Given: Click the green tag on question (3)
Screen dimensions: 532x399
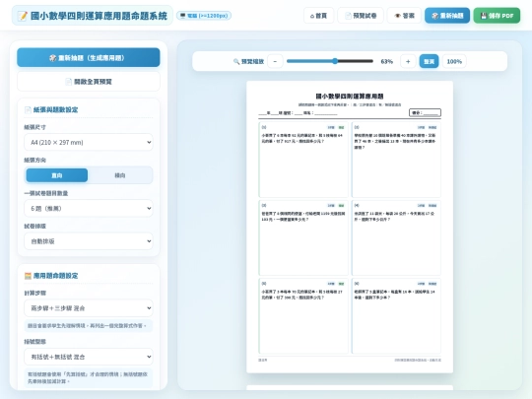Looking at the screenshot, I should pos(341,206).
